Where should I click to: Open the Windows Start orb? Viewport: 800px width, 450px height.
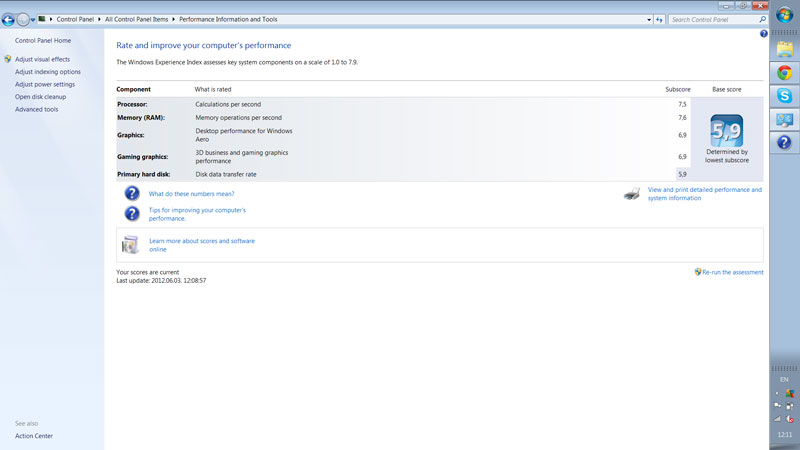coord(785,14)
